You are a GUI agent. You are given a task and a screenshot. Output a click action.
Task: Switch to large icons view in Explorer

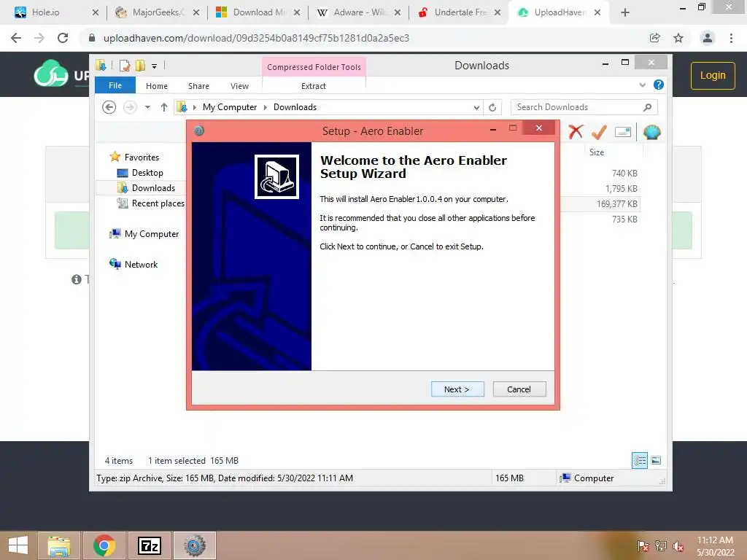(656, 460)
